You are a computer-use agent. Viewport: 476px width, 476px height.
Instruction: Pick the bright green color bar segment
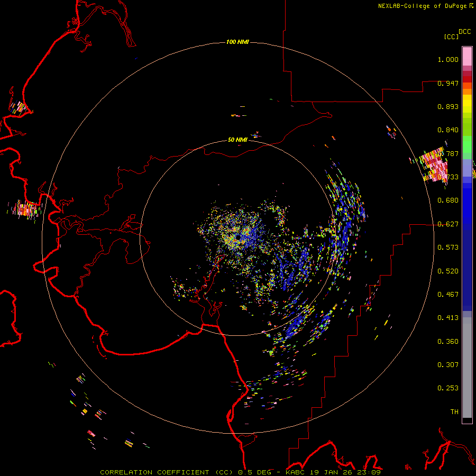(467, 144)
